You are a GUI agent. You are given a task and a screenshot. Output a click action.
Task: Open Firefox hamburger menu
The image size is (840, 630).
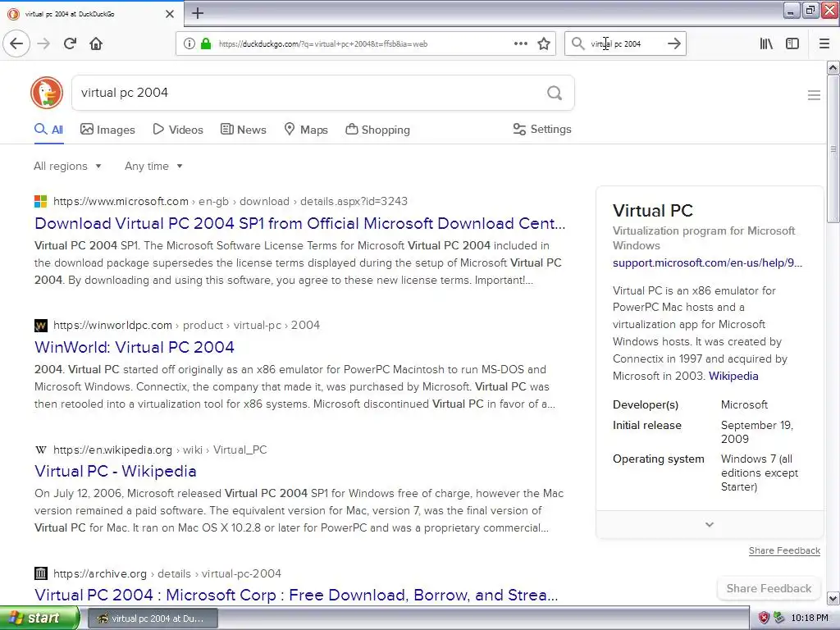824,43
